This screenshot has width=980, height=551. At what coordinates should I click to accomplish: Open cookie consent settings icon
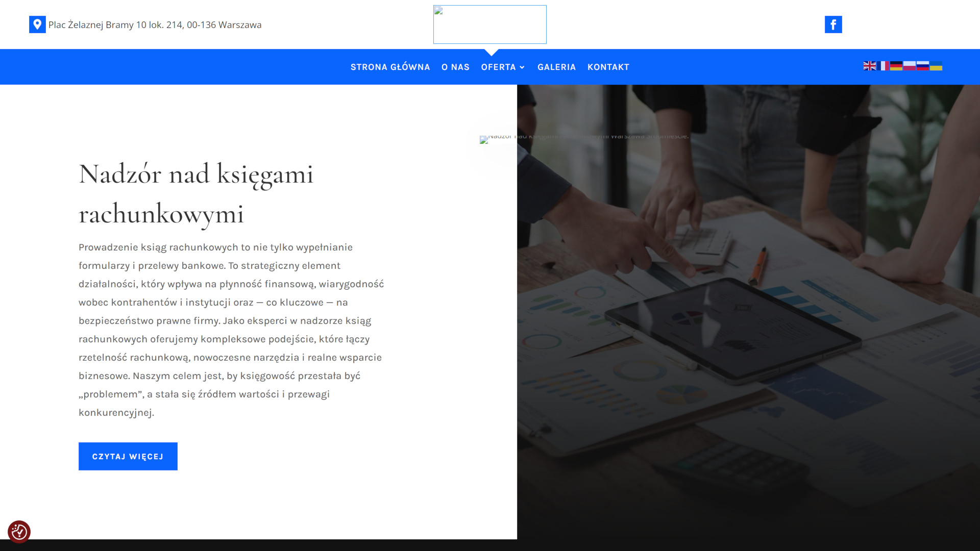click(x=19, y=532)
